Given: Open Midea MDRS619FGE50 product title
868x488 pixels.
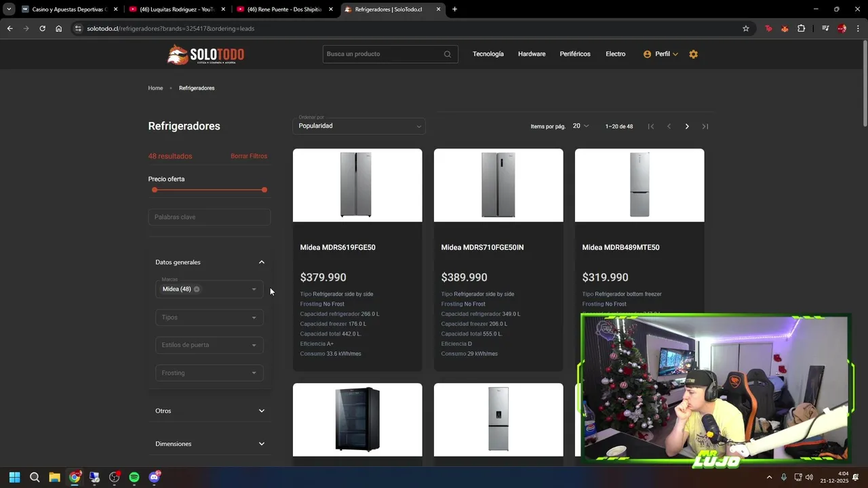Looking at the screenshot, I should click(x=338, y=247).
